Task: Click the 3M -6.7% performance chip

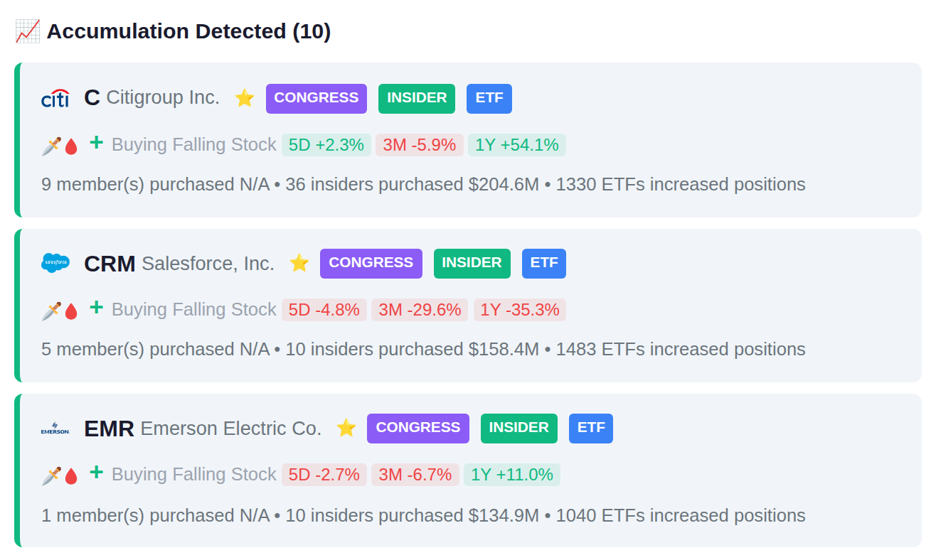Action: tap(415, 475)
